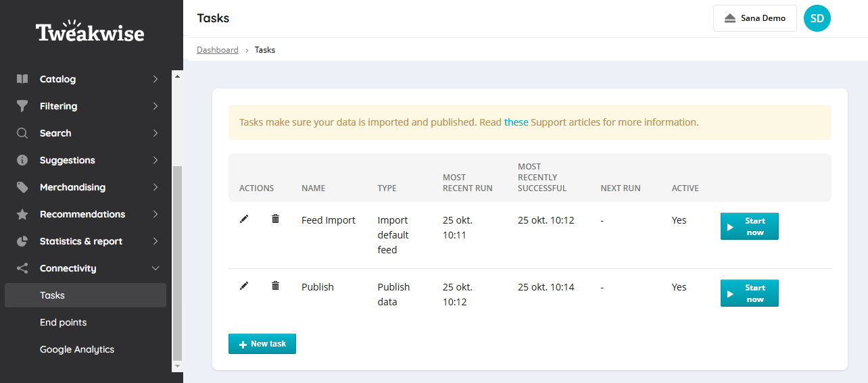
Task: Follow the 'these' Support articles link
Action: coord(516,122)
